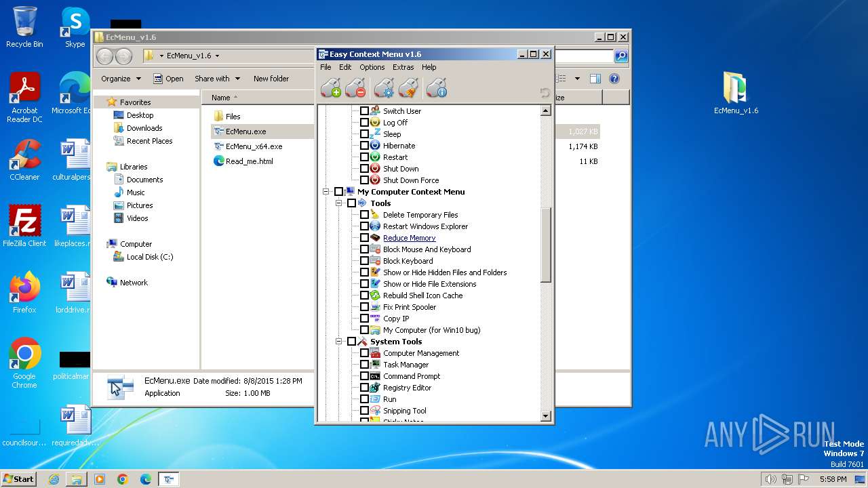Collapse the System Tools tree node
The width and height of the screenshot is (868, 488).
click(339, 342)
